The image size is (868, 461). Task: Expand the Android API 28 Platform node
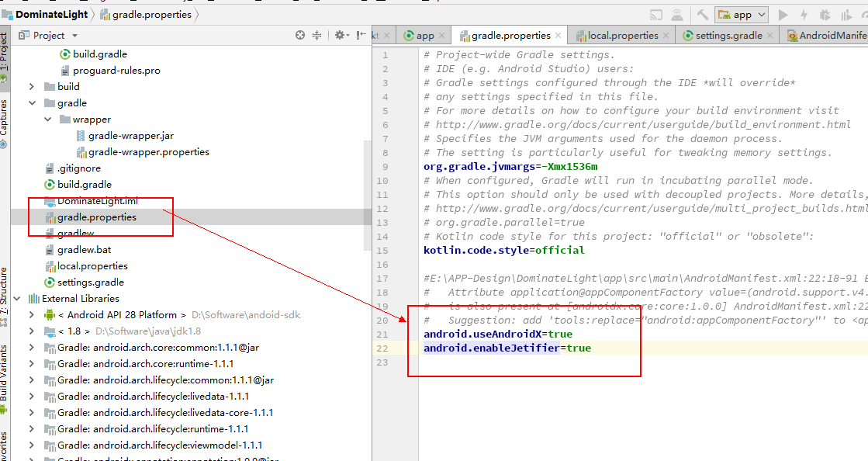(x=32, y=315)
